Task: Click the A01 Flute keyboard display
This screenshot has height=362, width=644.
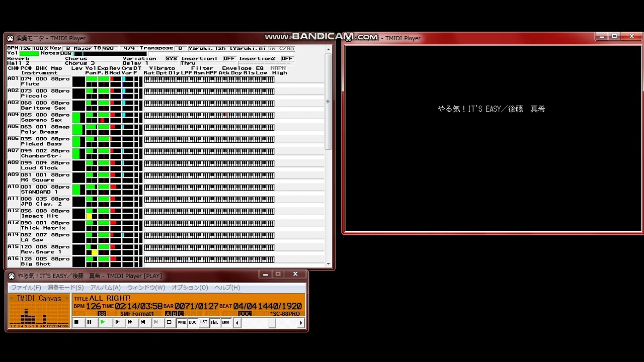Action: 209,79
